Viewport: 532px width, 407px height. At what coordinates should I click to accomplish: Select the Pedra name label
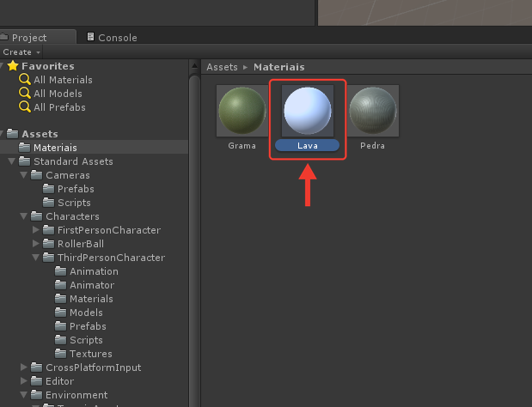[x=372, y=146]
